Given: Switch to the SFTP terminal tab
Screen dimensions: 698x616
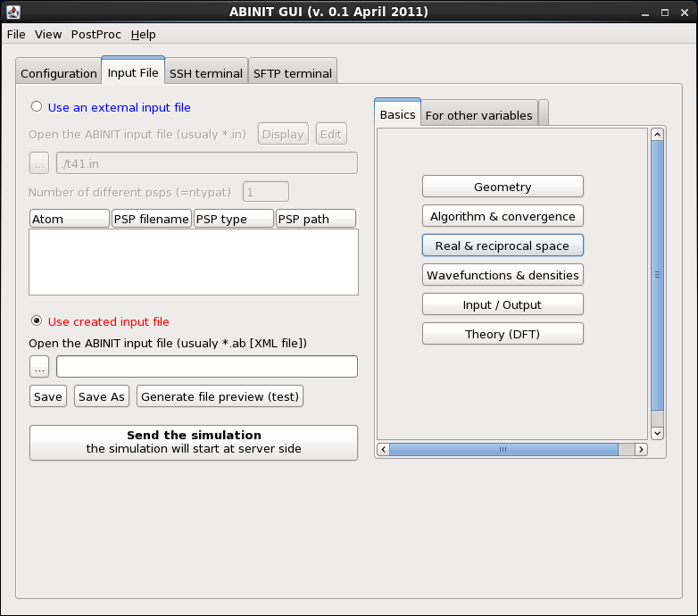Looking at the screenshot, I should 293,73.
